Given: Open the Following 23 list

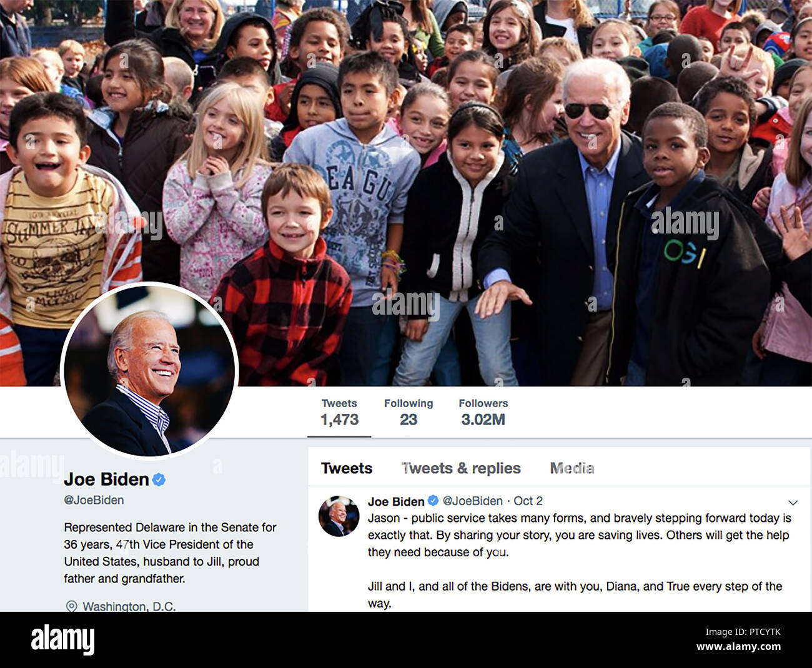Looking at the screenshot, I should 408,412.
